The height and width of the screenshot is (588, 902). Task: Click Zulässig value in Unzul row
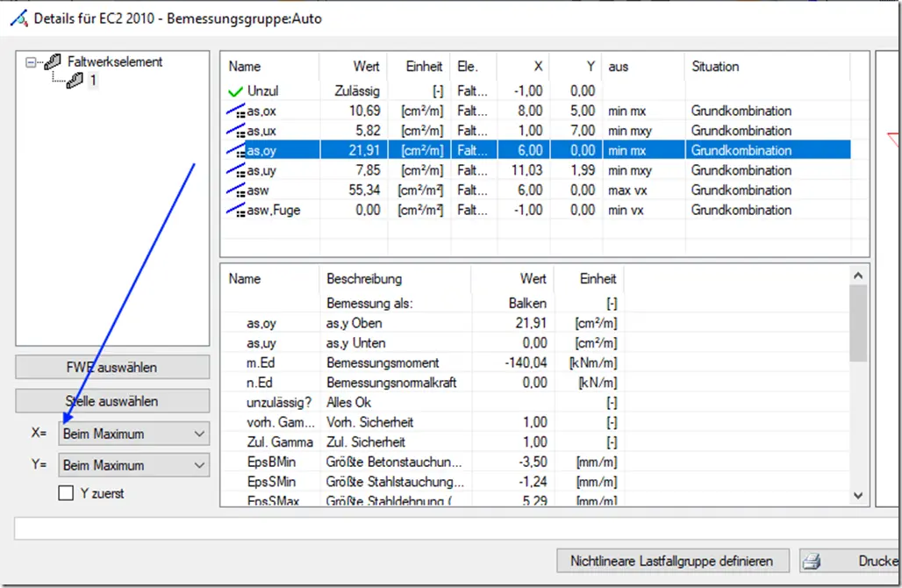click(357, 91)
